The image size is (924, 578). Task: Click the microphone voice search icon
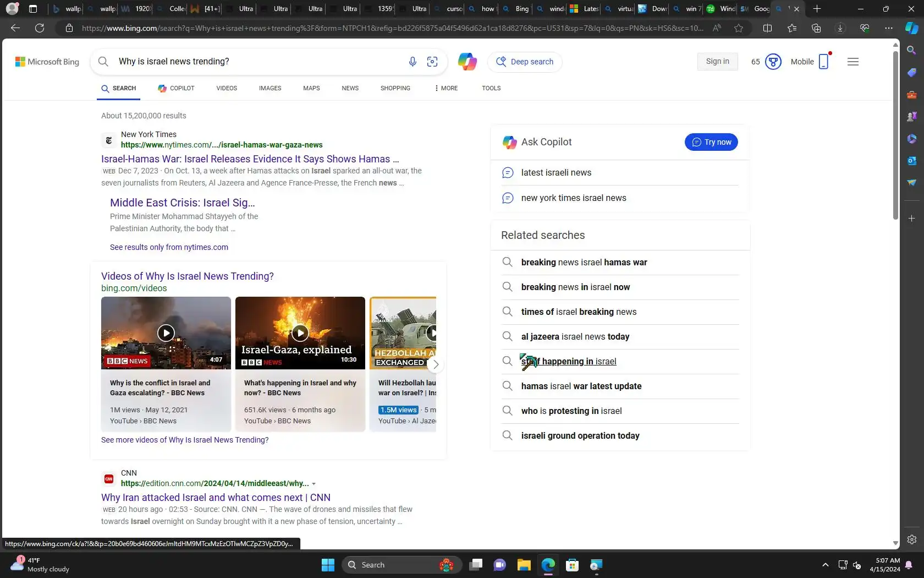point(413,62)
